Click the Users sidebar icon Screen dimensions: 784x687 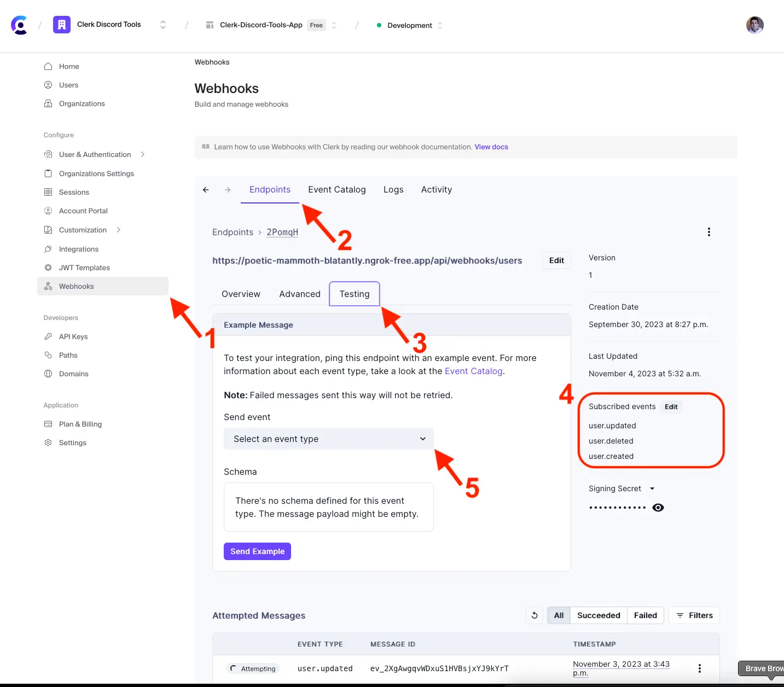(48, 85)
